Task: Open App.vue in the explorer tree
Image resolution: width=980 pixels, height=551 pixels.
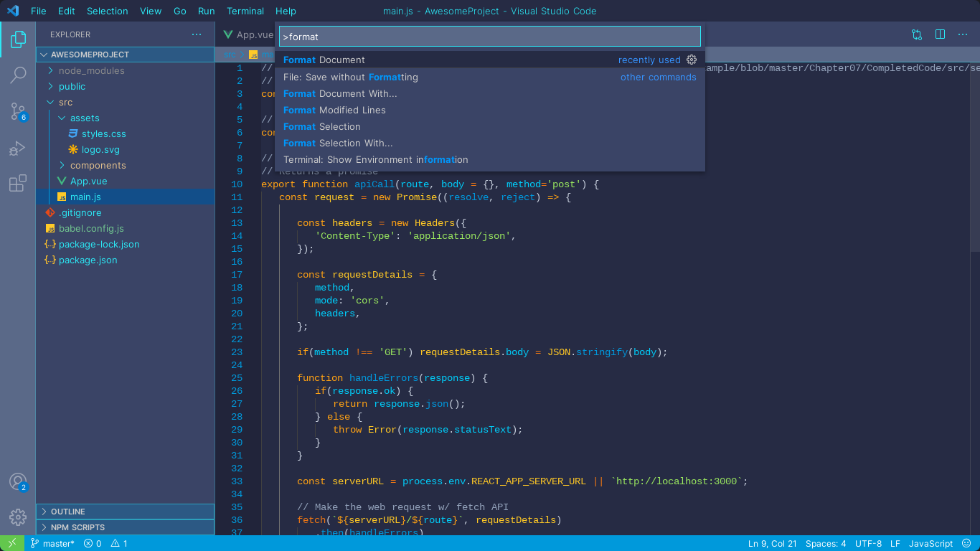Action: pyautogui.click(x=126, y=181)
